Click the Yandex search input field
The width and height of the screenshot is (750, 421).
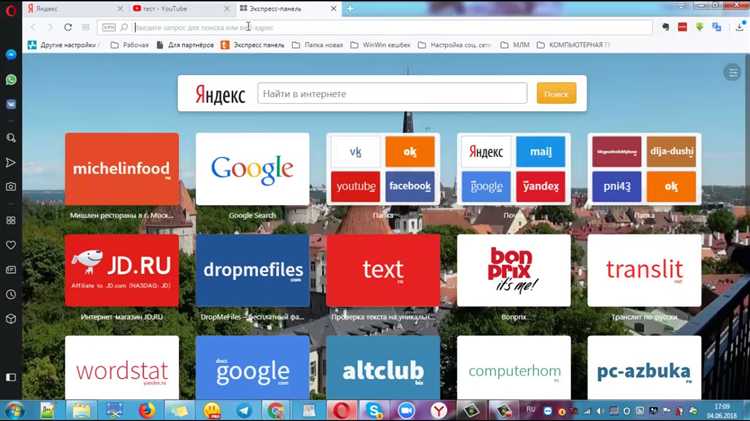(x=392, y=93)
